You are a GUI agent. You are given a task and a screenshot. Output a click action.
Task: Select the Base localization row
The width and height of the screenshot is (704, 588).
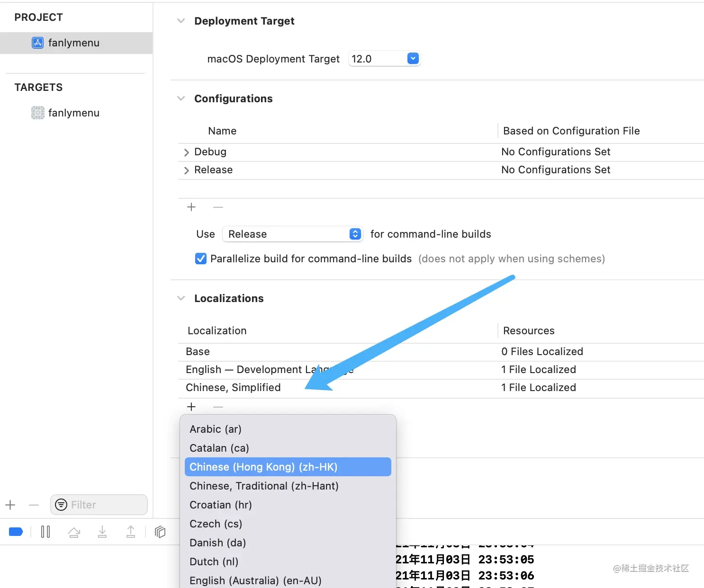pyautogui.click(x=441, y=352)
